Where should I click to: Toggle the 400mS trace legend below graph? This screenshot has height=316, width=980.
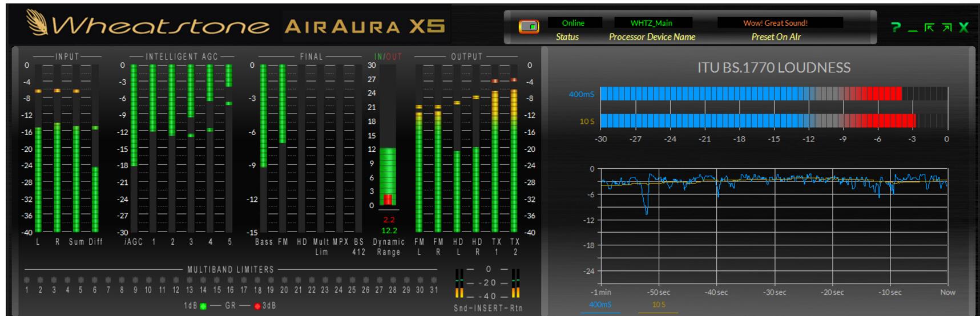tap(600, 305)
